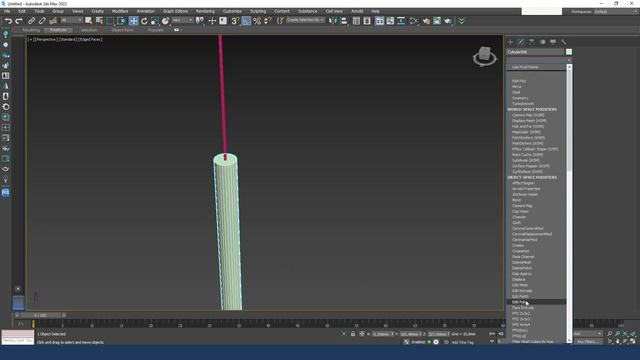Activate the Select and Rotate tool
The image size is (640, 360).
click(x=144, y=21)
